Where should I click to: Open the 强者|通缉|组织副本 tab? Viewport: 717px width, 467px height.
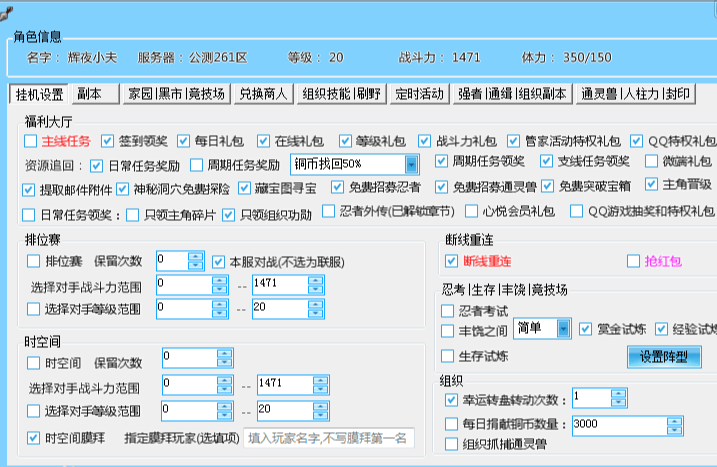(512, 94)
